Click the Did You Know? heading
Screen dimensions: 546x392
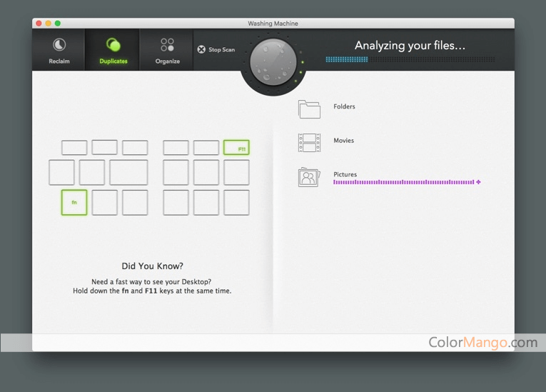152,266
